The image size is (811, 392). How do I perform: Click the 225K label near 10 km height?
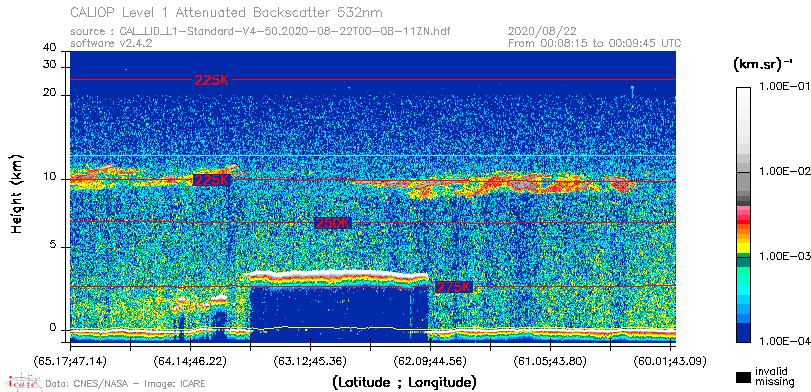pyautogui.click(x=211, y=180)
